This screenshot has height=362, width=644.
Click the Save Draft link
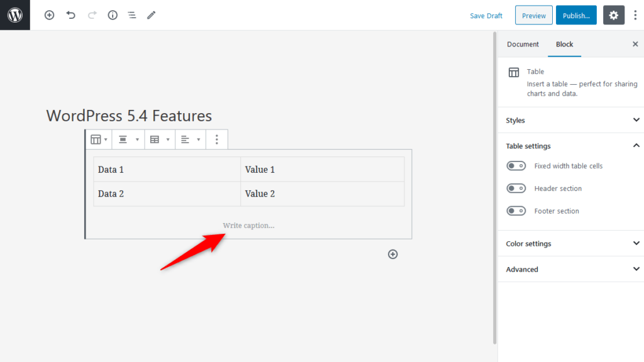pos(486,16)
